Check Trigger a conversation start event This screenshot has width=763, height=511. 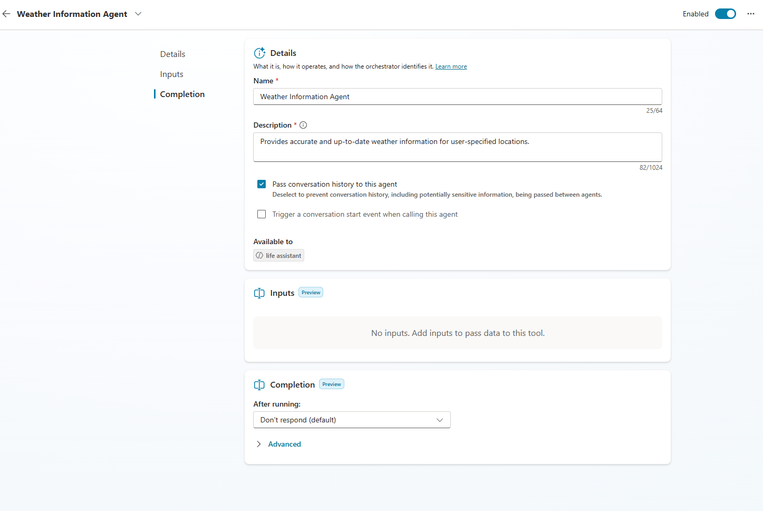261,214
